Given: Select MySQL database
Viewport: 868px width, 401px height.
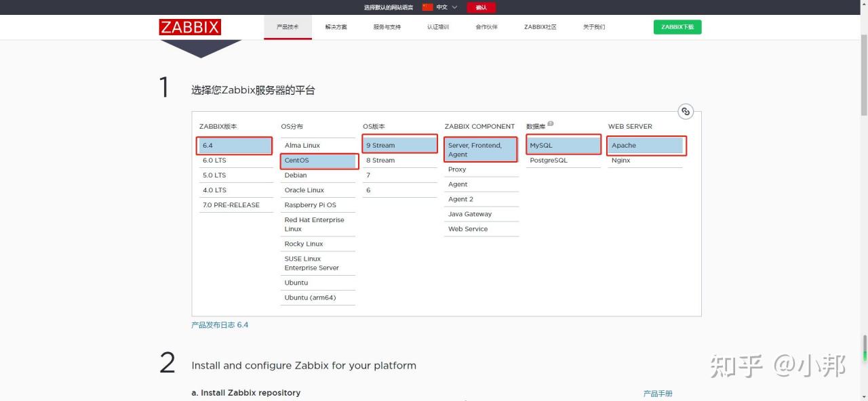Looking at the screenshot, I should (563, 146).
